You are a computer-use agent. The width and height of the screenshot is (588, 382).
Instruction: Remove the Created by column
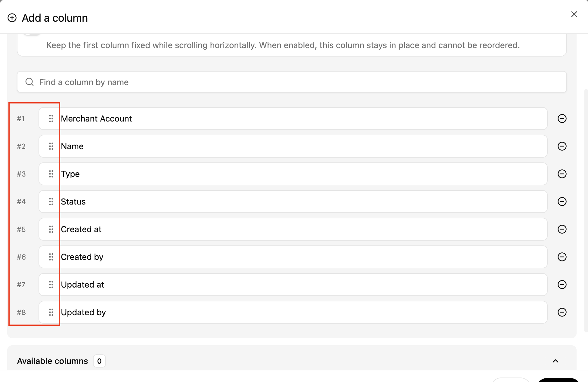click(562, 257)
